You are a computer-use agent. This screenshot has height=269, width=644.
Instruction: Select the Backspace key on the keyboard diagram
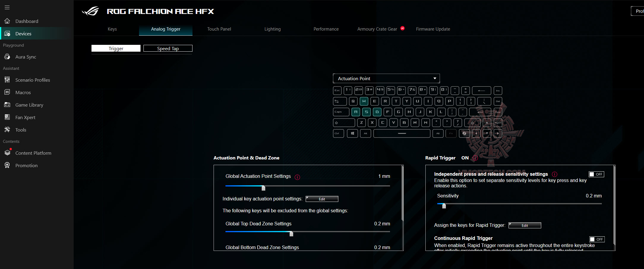(x=482, y=91)
